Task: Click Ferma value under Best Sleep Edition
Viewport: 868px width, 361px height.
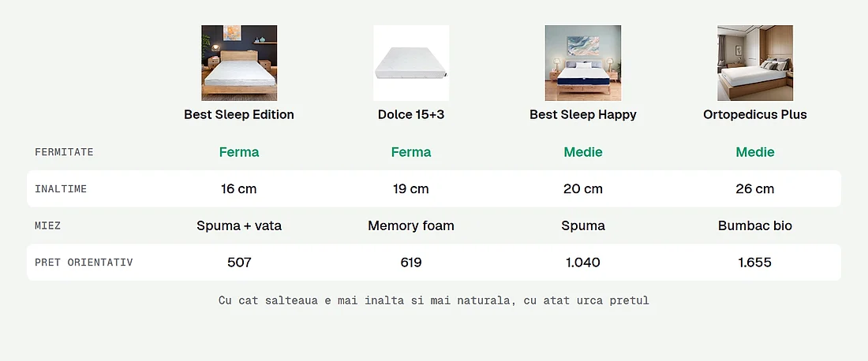Action: tap(239, 152)
